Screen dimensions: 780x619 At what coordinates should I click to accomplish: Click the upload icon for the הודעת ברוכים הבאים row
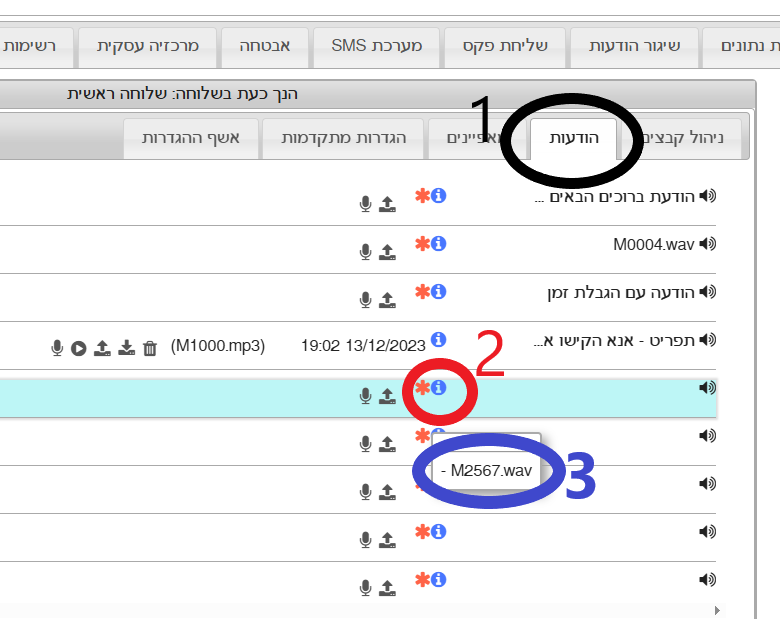point(387,204)
